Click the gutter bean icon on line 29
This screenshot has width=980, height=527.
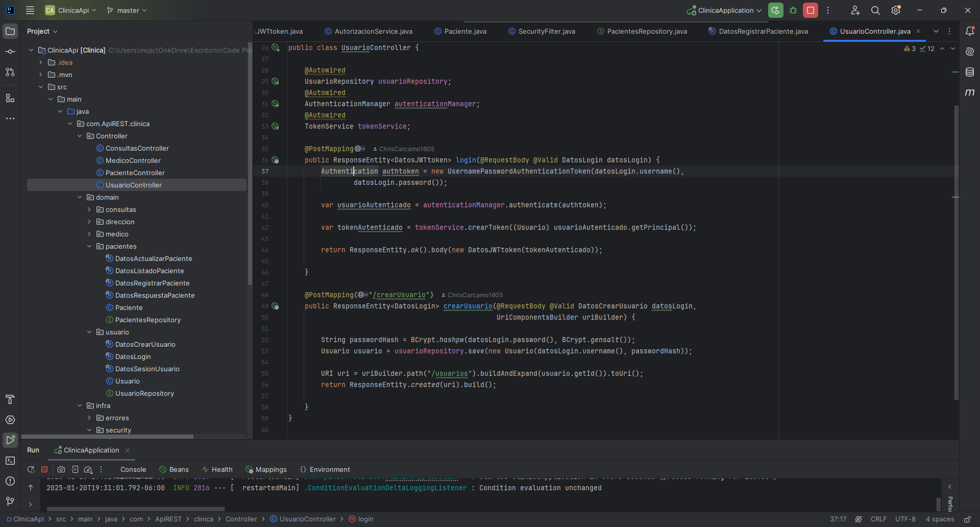(x=275, y=81)
